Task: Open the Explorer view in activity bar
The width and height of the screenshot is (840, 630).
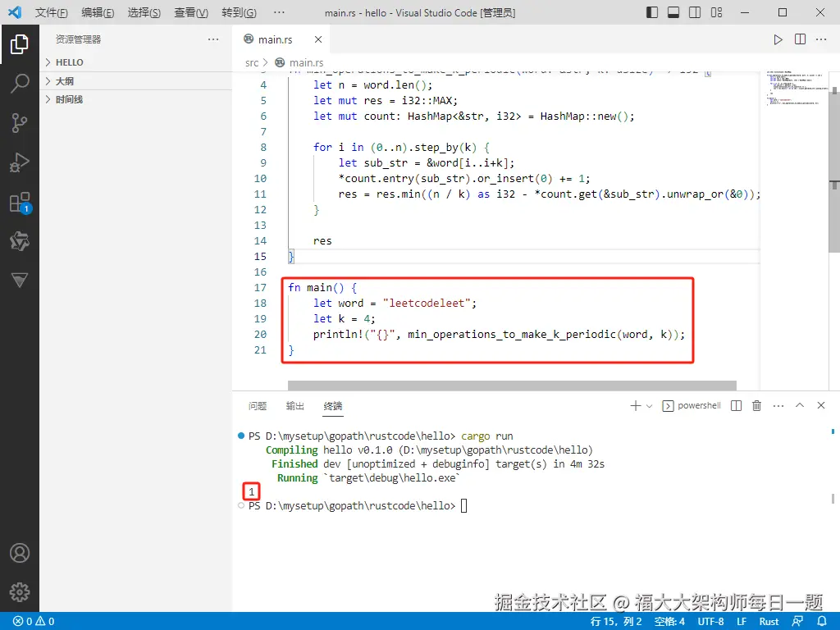Action: point(20,44)
